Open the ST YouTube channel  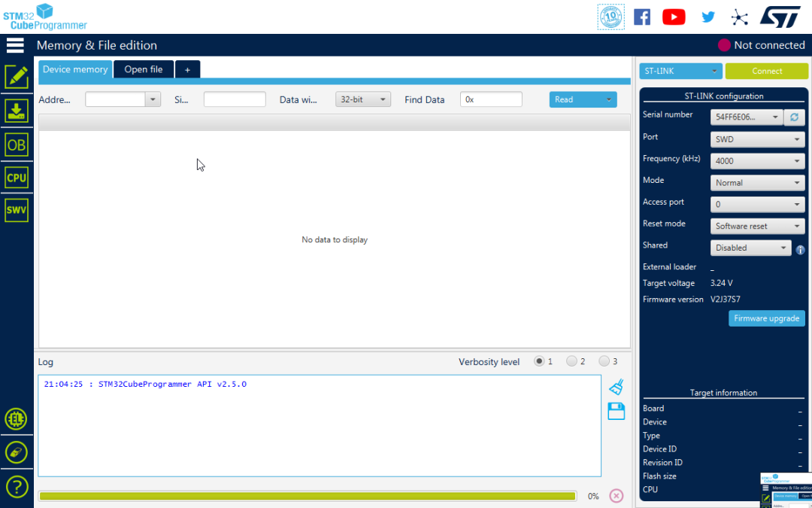click(x=674, y=17)
